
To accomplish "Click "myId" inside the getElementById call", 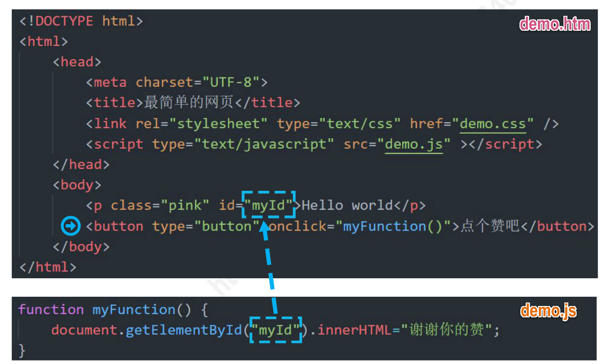I will point(276,330).
